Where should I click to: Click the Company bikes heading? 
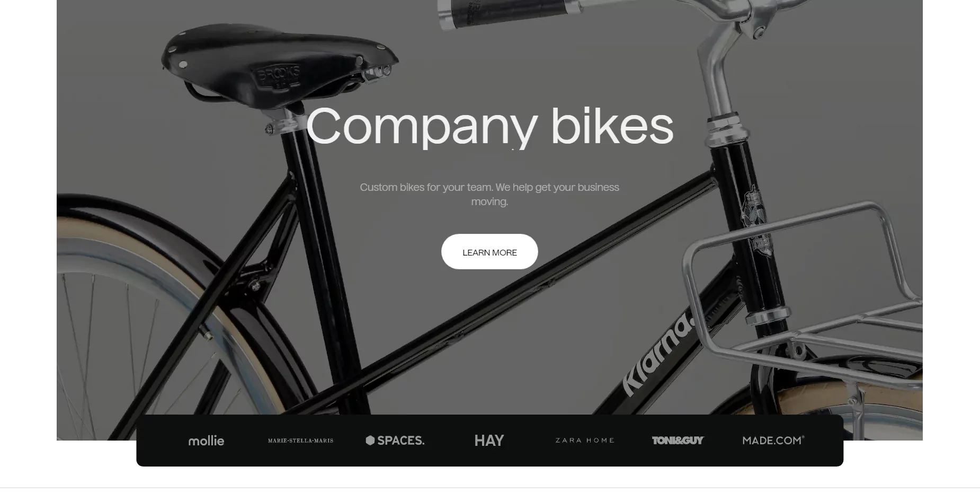click(489, 126)
